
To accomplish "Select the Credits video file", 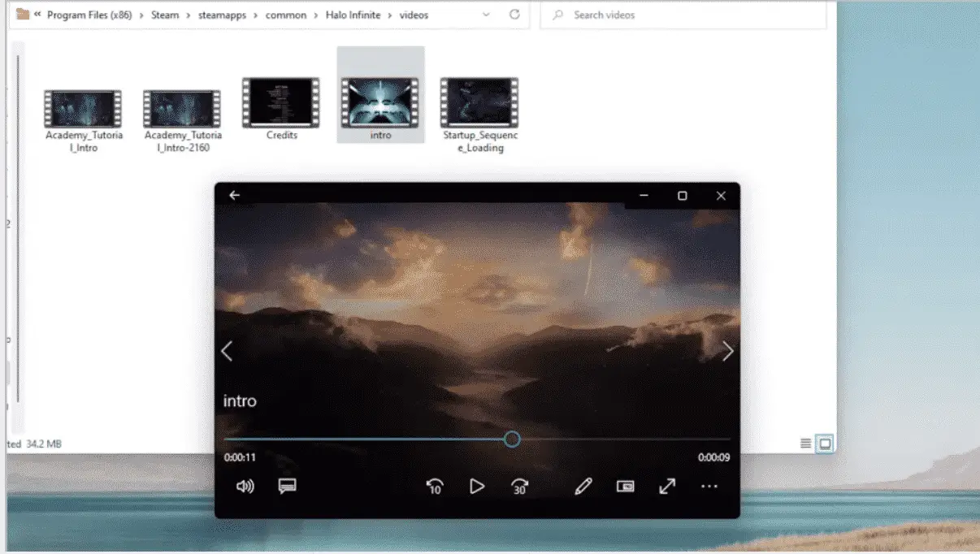I will pos(281,109).
